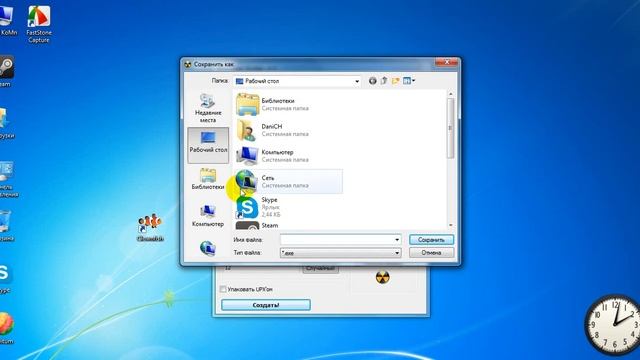Image resolution: width=640 pixels, height=360 pixels.
Task: Expand the Имя файла dropdown arrow
Action: click(x=397, y=240)
